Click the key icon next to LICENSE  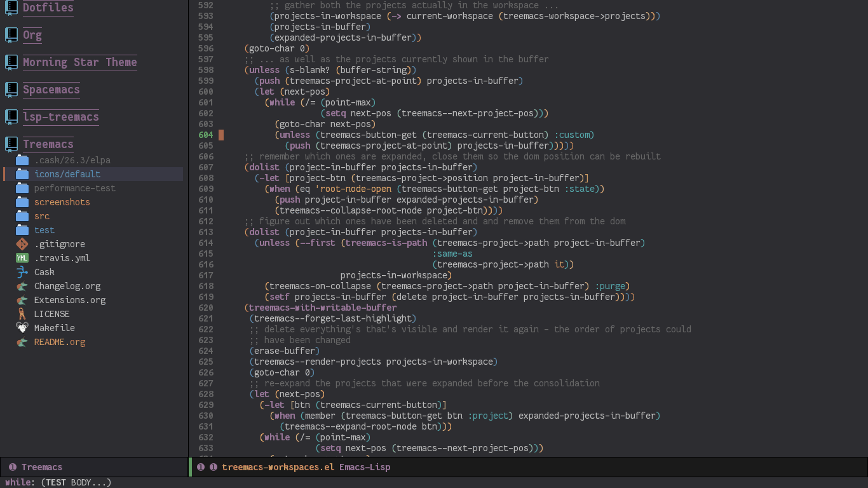[x=21, y=314]
